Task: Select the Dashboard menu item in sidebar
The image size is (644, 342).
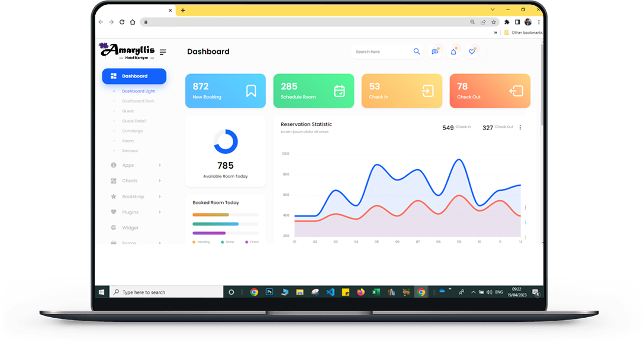Action: pos(134,76)
